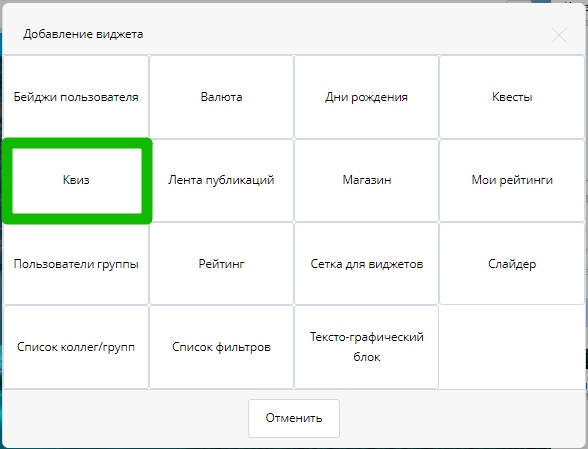This screenshot has width=588, height=449.
Task: Pick the Пользователи группы widget
Action: point(76,264)
